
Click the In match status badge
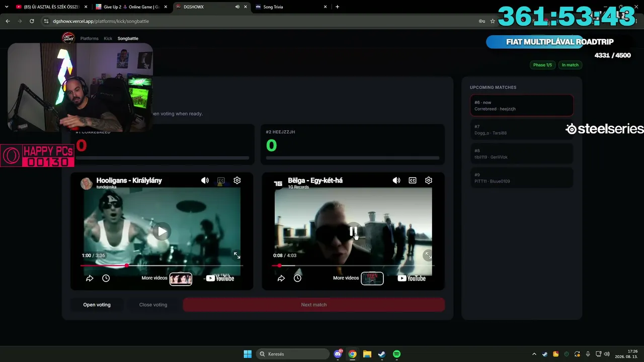click(570, 65)
